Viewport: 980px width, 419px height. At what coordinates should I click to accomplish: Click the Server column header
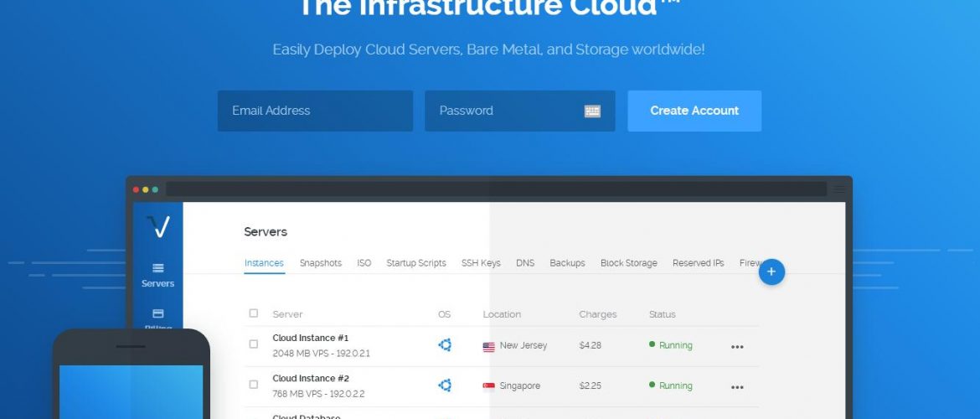(x=287, y=314)
